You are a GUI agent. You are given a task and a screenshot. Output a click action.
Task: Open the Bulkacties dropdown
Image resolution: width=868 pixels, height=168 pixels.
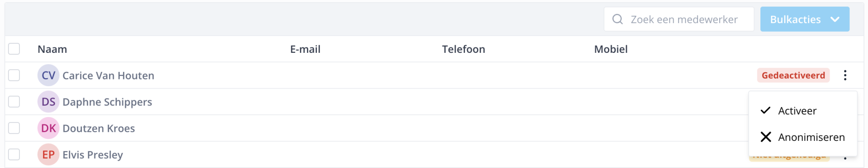805,19
